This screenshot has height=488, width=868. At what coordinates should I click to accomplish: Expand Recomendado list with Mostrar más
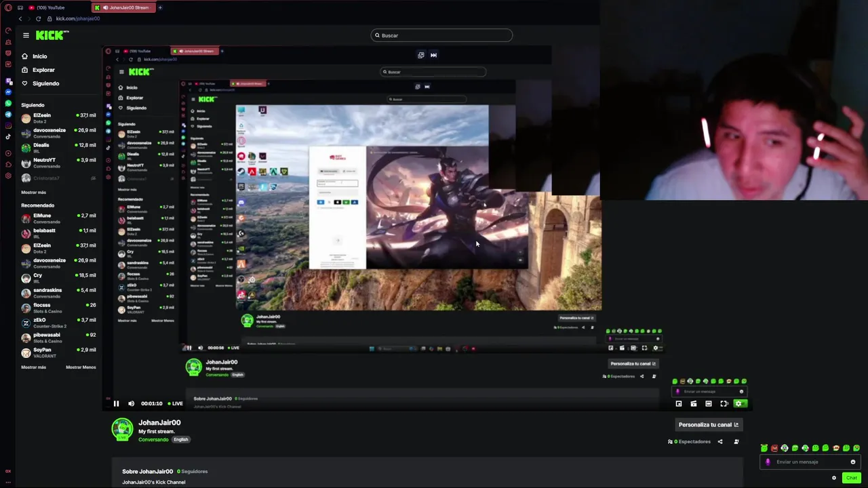(34, 367)
